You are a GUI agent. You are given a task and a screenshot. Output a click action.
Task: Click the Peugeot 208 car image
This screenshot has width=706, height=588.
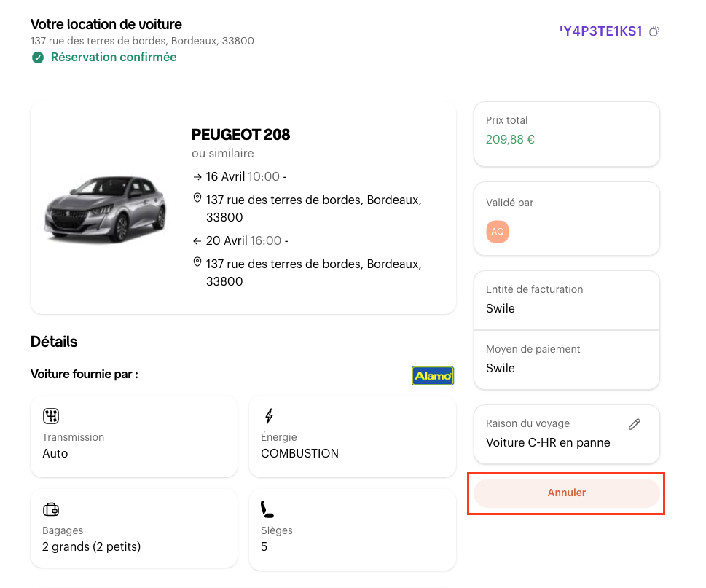(105, 208)
